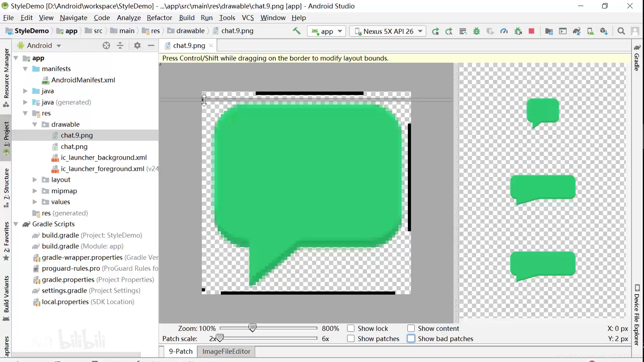644x362 pixels.
Task: Toggle Show lock checkbox
Action: [x=351, y=328]
